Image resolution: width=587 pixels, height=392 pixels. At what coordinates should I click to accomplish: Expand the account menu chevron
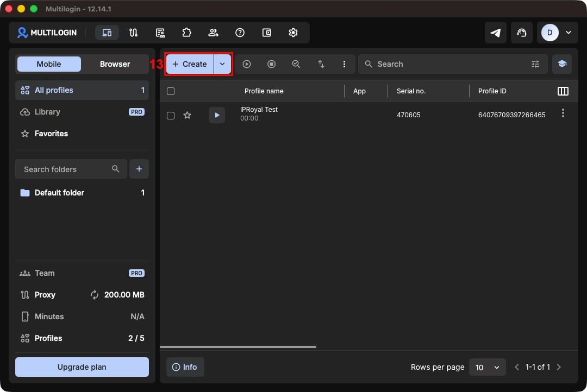coord(569,33)
